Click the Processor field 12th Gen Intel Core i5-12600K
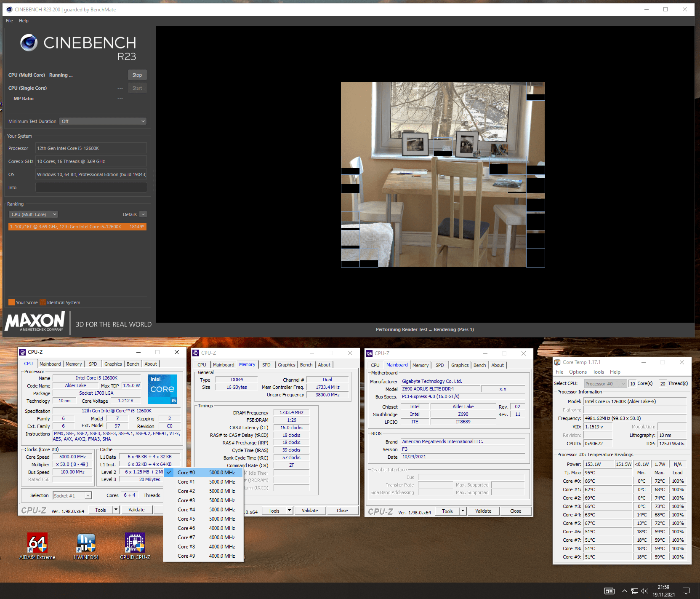This screenshot has width=700, height=599. [x=91, y=148]
